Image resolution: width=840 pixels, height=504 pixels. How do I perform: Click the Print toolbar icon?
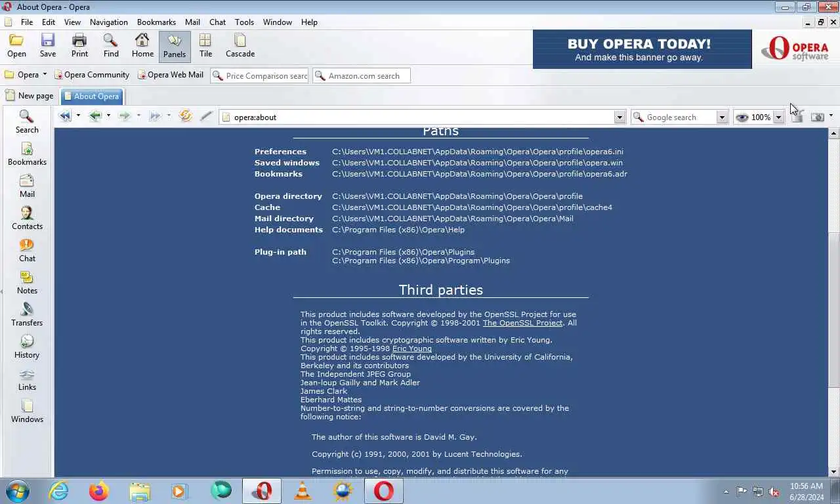tap(79, 46)
